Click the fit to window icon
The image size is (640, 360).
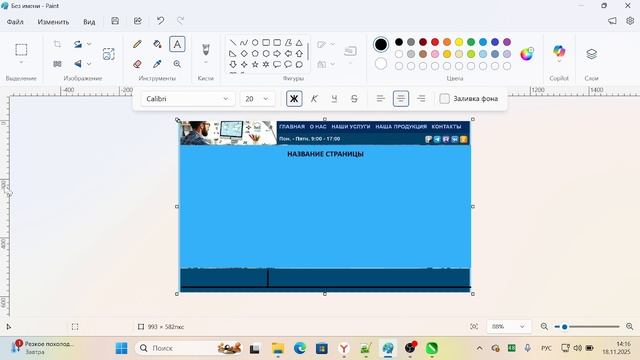[x=474, y=327]
